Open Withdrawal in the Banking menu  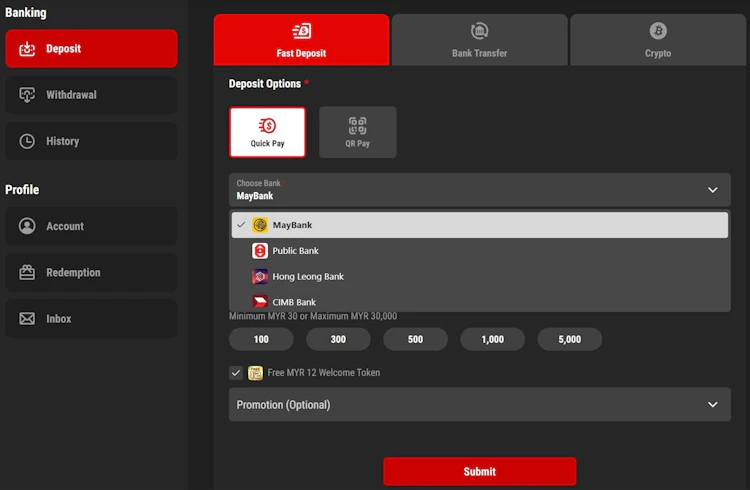pos(91,95)
